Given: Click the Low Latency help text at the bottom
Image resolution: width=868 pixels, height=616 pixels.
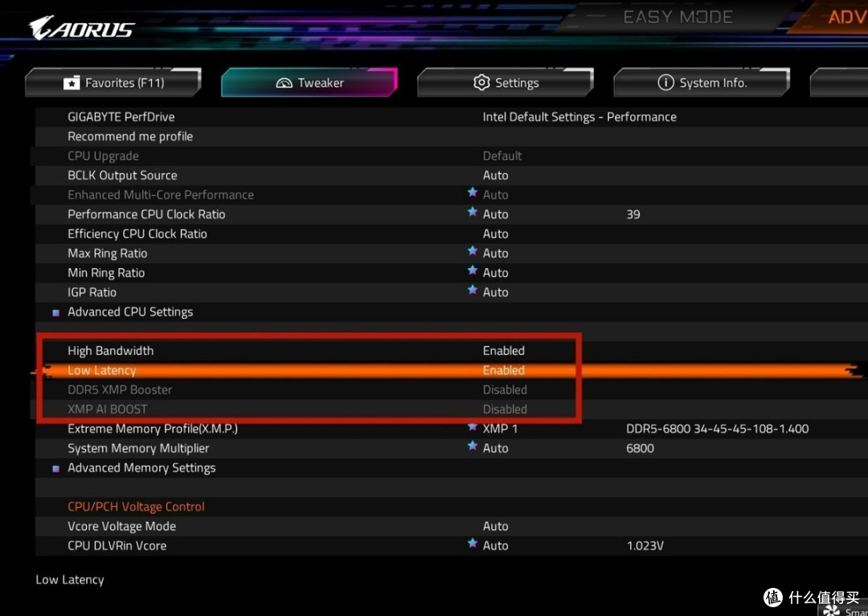Looking at the screenshot, I should pyautogui.click(x=70, y=580).
